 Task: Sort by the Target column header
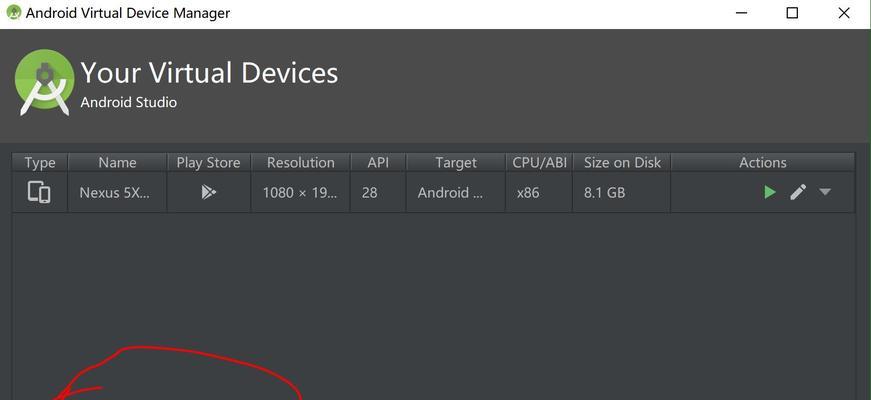pos(455,163)
